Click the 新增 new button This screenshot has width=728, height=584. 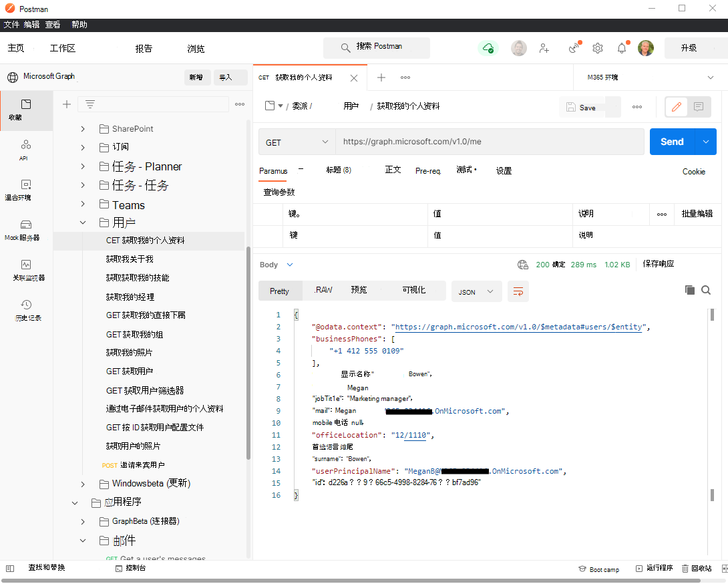tap(196, 78)
